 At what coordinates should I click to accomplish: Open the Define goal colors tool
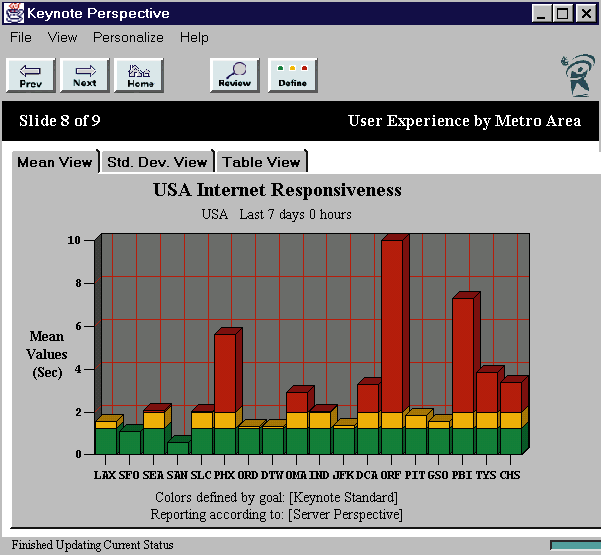click(x=292, y=75)
